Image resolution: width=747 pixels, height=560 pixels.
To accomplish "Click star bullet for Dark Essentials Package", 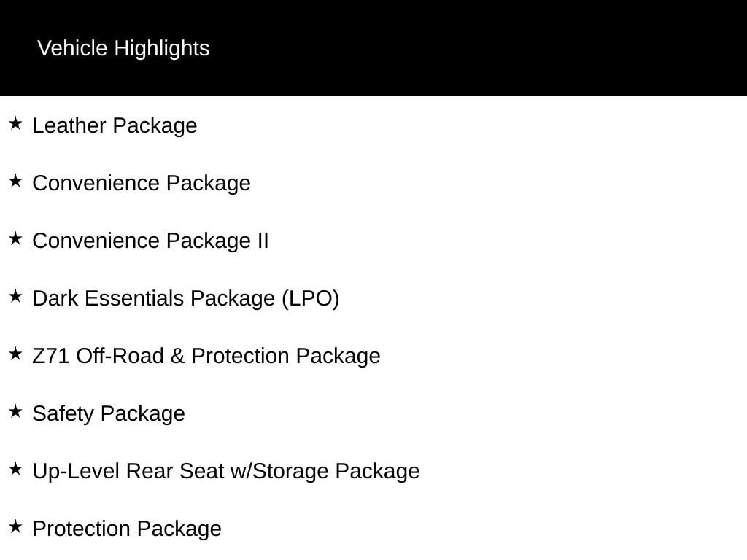I will (x=15, y=296).
